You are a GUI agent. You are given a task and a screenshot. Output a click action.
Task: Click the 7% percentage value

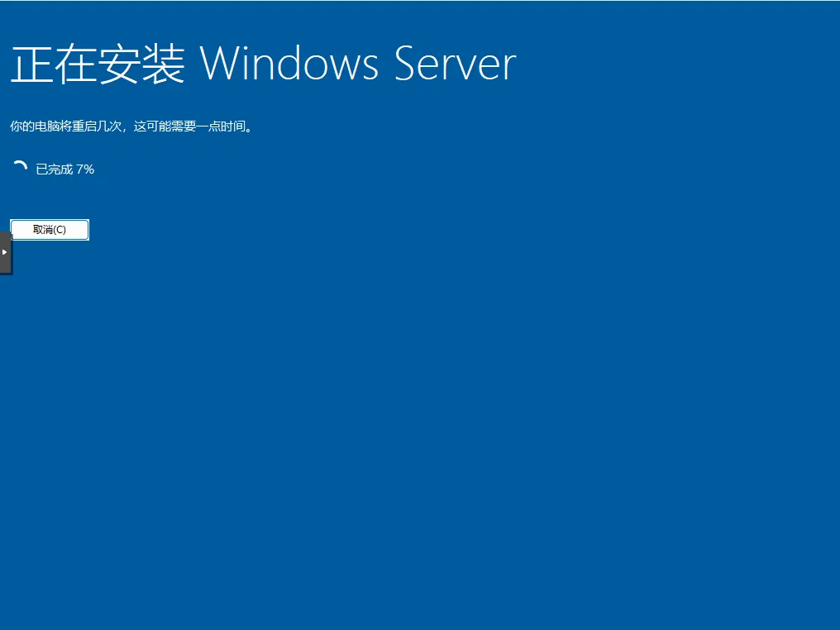click(85, 169)
